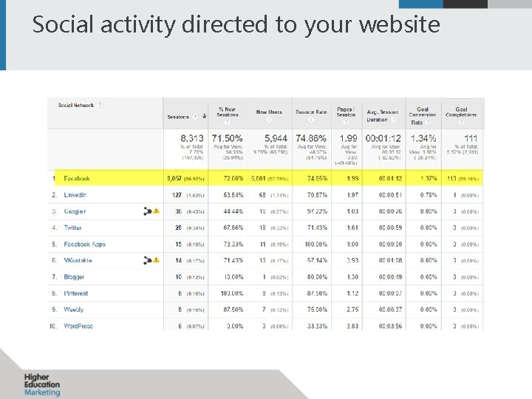Open help icon under % New Sessions header
This screenshot has width=532, height=399.
(227, 122)
